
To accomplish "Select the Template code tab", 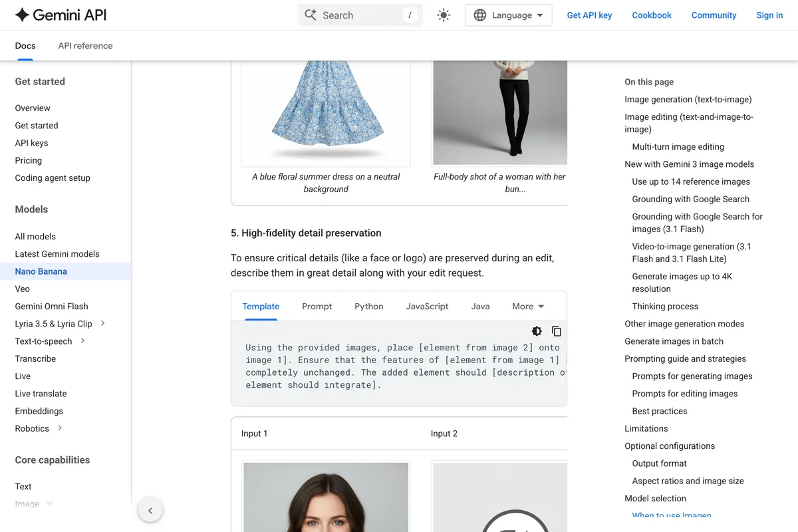I will point(261,307).
